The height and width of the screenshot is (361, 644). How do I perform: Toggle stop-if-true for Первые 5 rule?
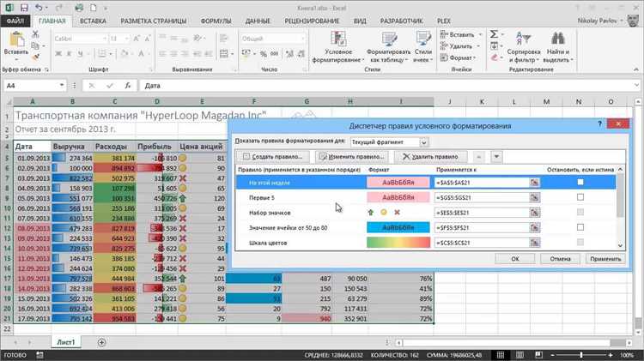580,197
